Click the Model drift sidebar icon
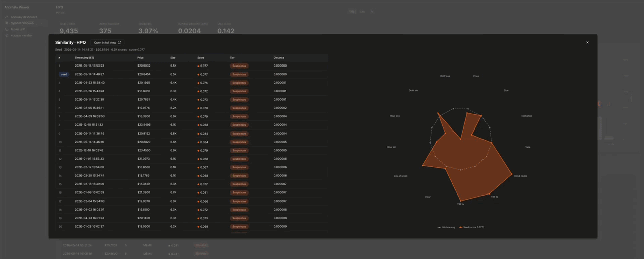This screenshot has width=644, height=259. click(7, 29)
